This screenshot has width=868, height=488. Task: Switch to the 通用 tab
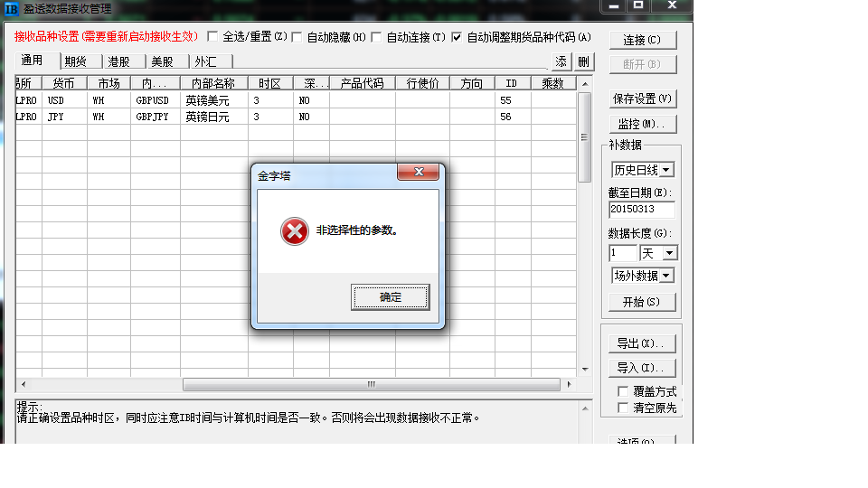[x=36, y=61]
